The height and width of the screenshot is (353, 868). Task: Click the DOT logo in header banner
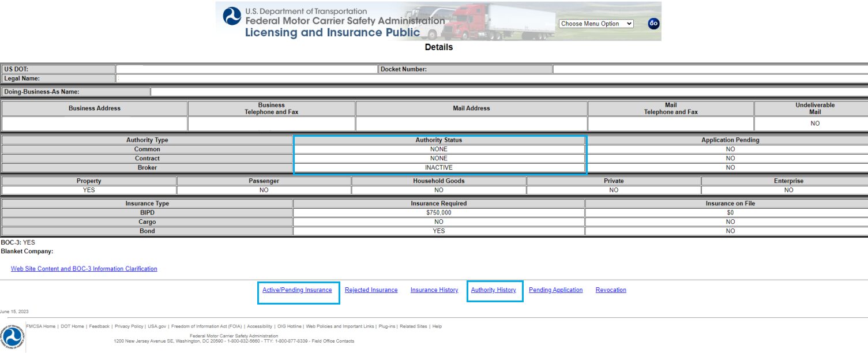[232, 16]
